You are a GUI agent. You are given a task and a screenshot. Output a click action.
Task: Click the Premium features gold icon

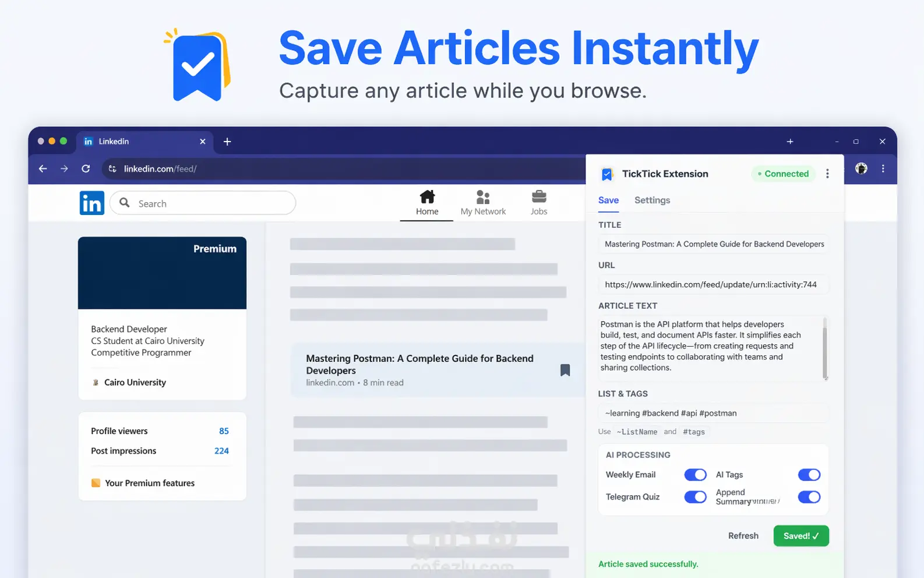(96, 483)
